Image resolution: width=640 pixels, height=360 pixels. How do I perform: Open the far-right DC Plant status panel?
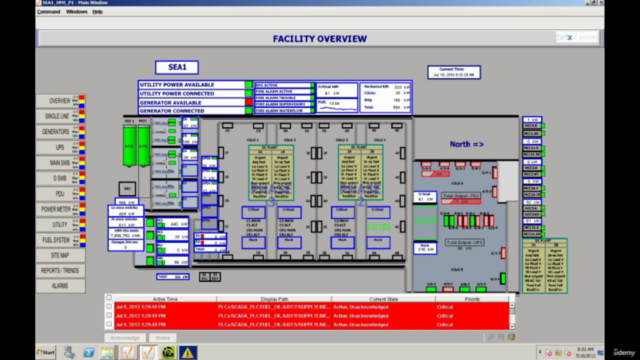pos(545,266)
